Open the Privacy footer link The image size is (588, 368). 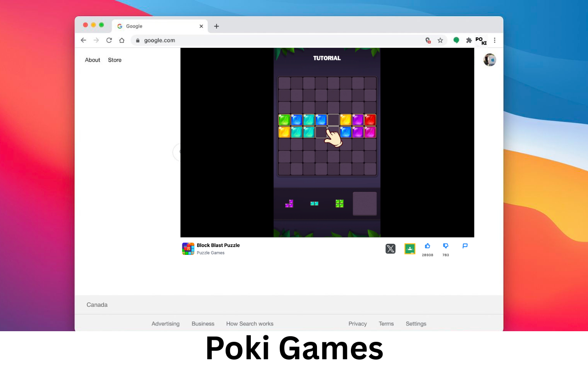(x=357, y=324)
